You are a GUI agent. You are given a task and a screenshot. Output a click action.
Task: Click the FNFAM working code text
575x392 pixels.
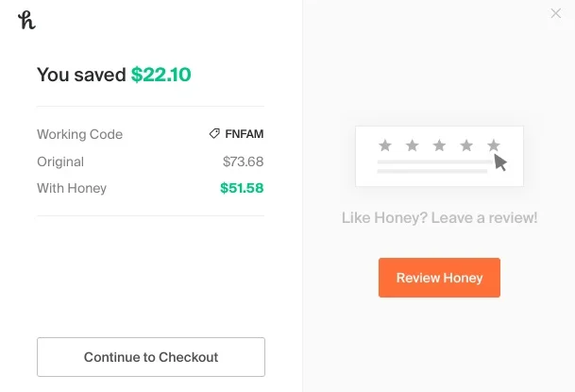coord(245,134)
